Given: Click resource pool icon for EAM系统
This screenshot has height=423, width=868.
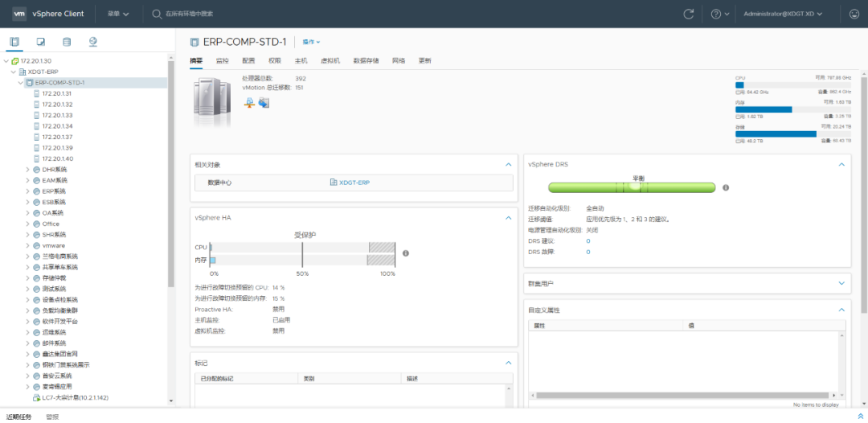Looking at the screenshot, I should coord(36,180).
